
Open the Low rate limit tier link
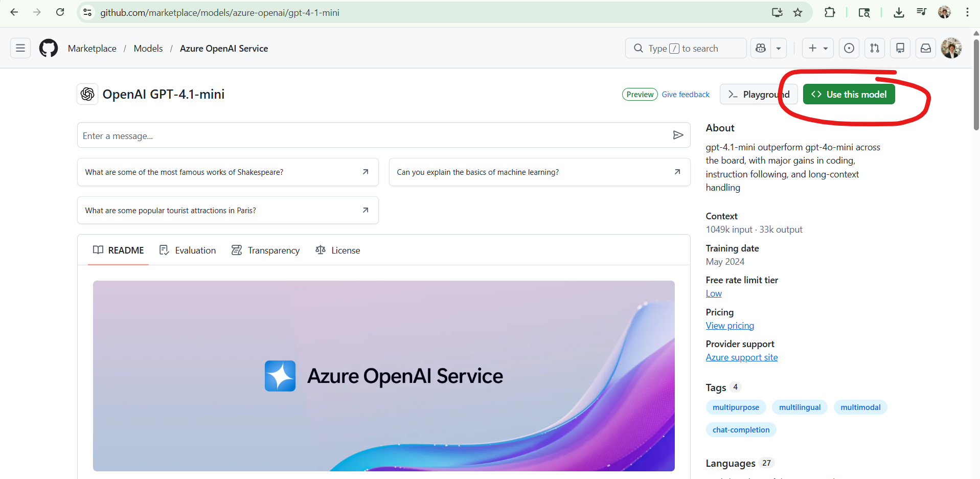(714, 293)
